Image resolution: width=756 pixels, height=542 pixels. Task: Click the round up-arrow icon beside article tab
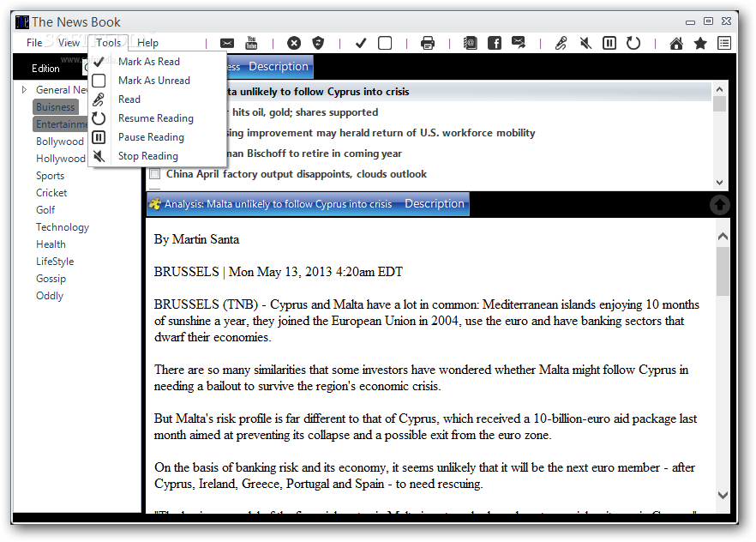coord(720,204)
